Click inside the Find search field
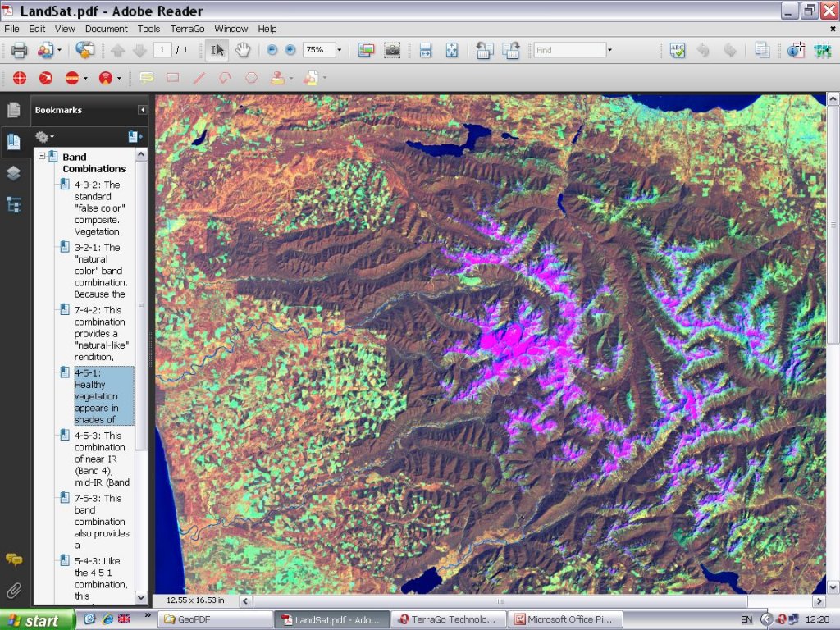Image resolution: width=840 pixels, height=630 pixels. pyautogui.click(x=568, y=50)
